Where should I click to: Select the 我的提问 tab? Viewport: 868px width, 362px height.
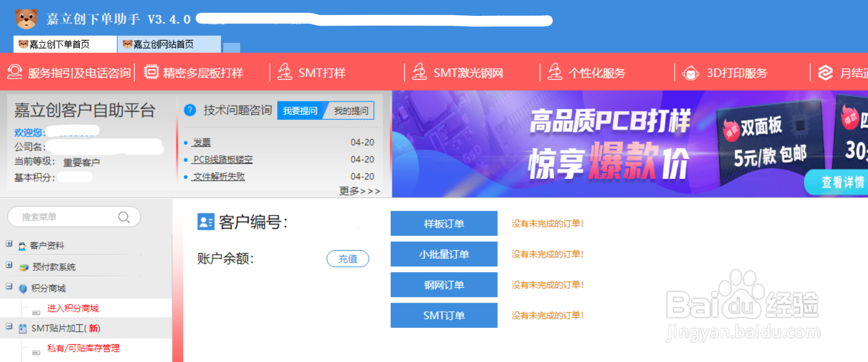click(350, 111)
